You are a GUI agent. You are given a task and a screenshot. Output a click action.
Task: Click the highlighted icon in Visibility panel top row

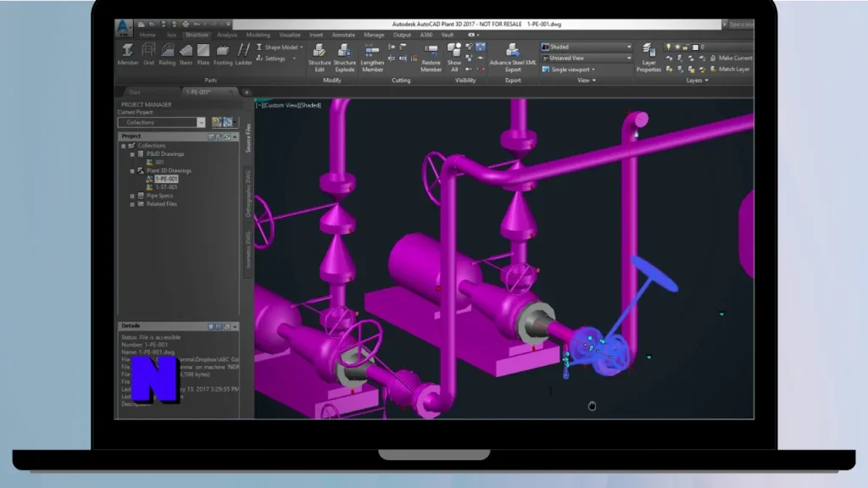point(481,47)
